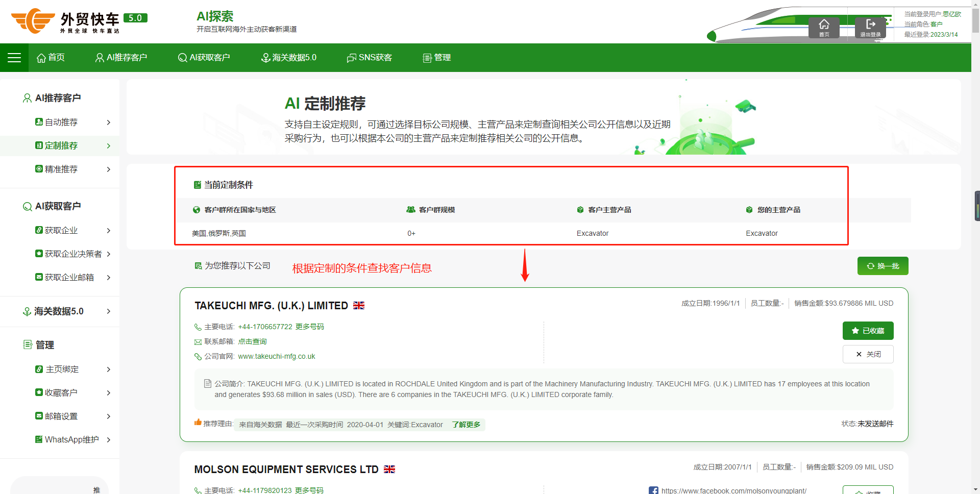Open 管理 nav menu

pyautogui.click(x=436, y=58)
